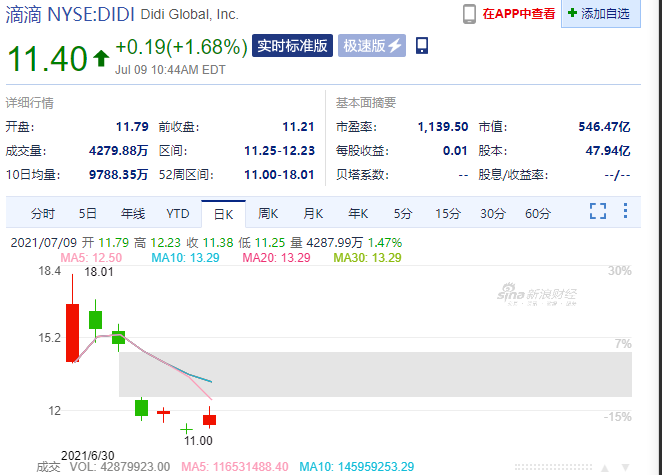Select the 年K yearly chart tab
The height and width of the screenshot is (475, 662).
[x=358, y=214]
